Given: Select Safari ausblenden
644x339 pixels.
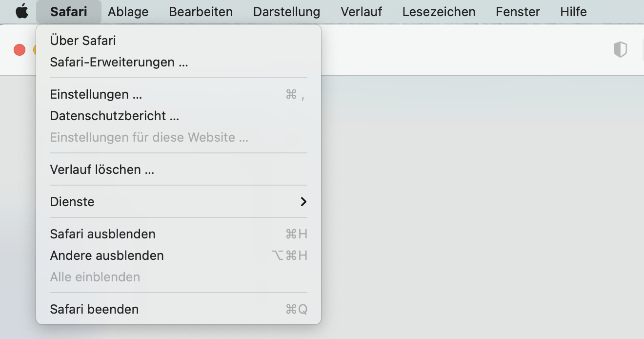Looking at the screenshot, I should [102, 234].
